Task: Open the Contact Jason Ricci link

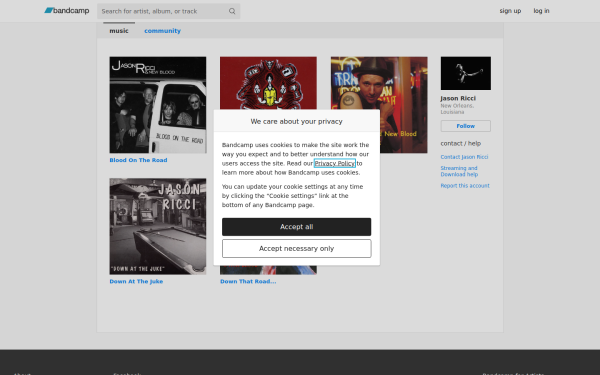Action: [464, 157]
